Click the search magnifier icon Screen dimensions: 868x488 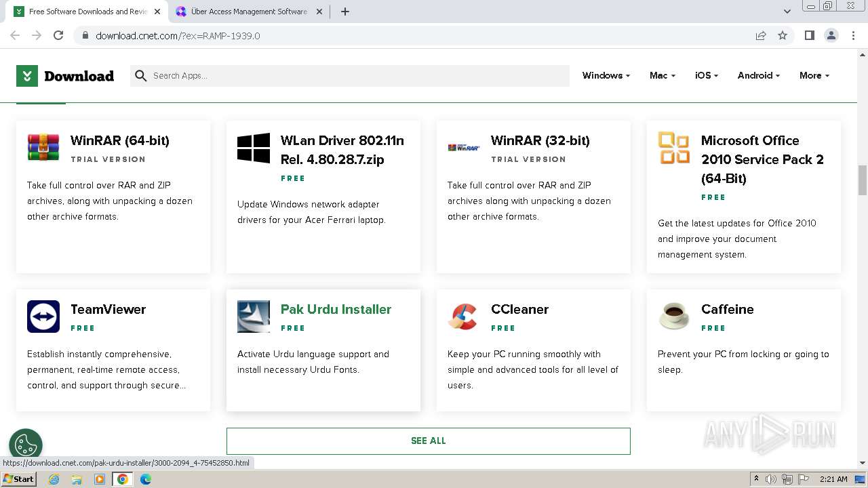tap(140, 76)
